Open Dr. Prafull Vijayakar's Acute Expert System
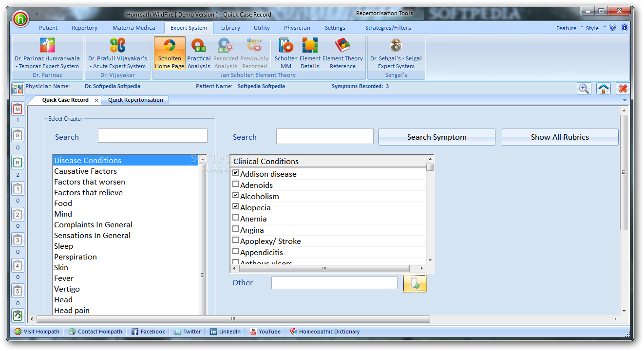Viewport: 644px width, 351px height. pos(117,54)
